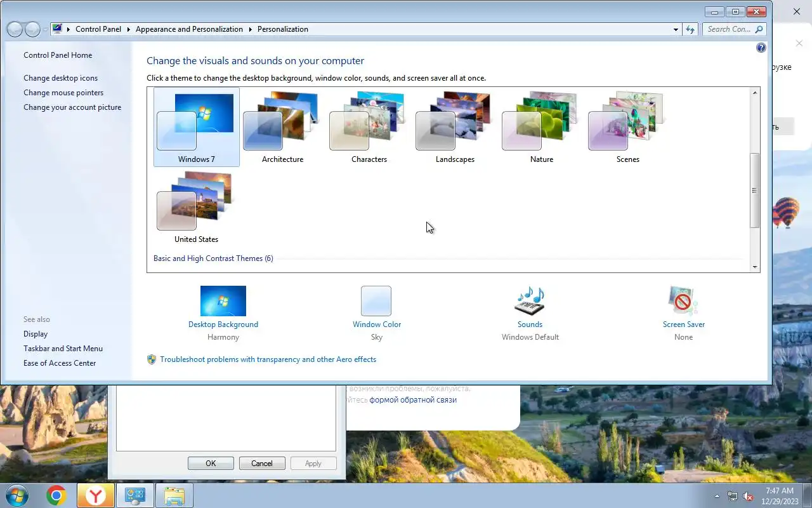
Task: Click OK in the background dialog
Action: 211,464
